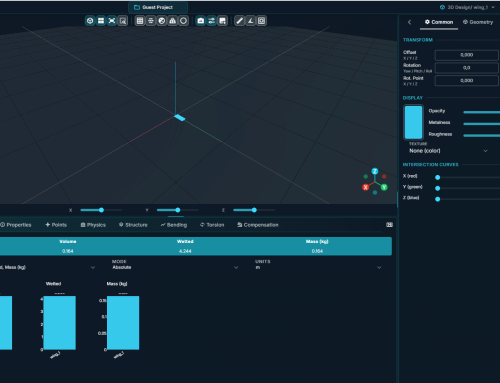Click the Guest Project tab
The image size is (500, 383).
pyautogui.click(x=158, y=7)
